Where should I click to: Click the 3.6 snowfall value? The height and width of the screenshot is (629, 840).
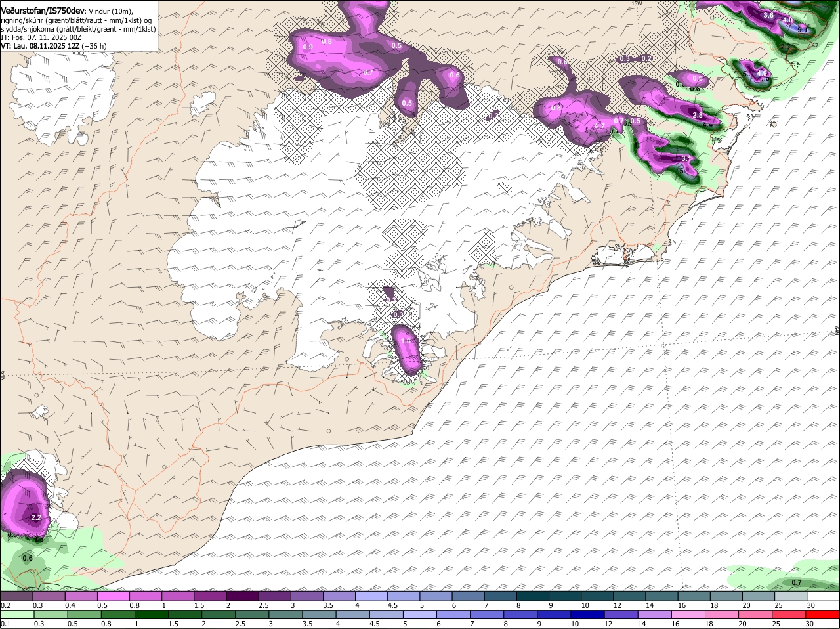(769, 15)
